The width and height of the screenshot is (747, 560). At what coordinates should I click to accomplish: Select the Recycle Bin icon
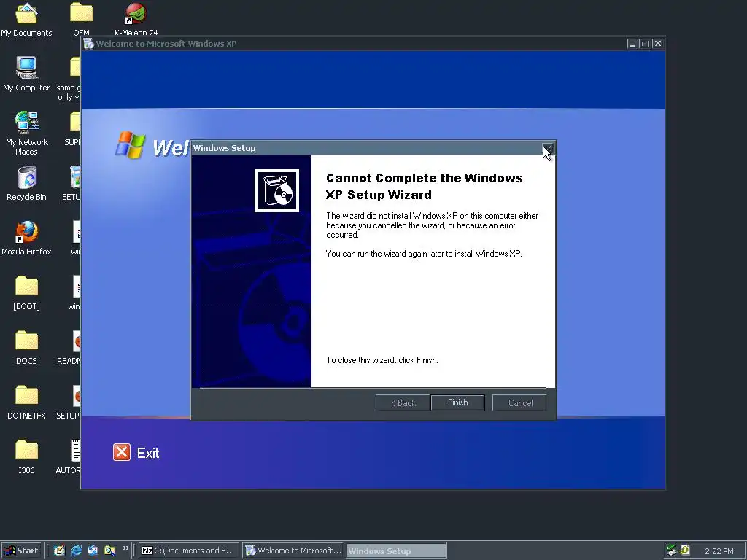pos(27,184)
